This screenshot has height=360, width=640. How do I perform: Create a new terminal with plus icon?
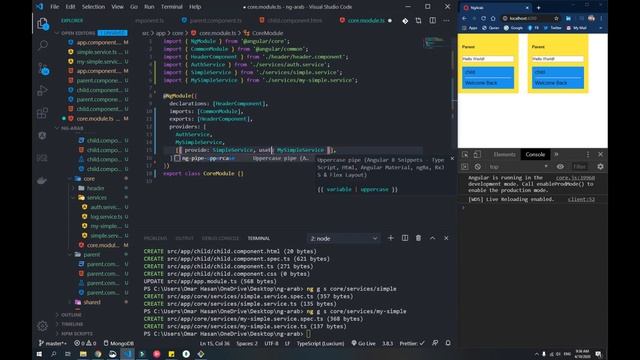391,238
